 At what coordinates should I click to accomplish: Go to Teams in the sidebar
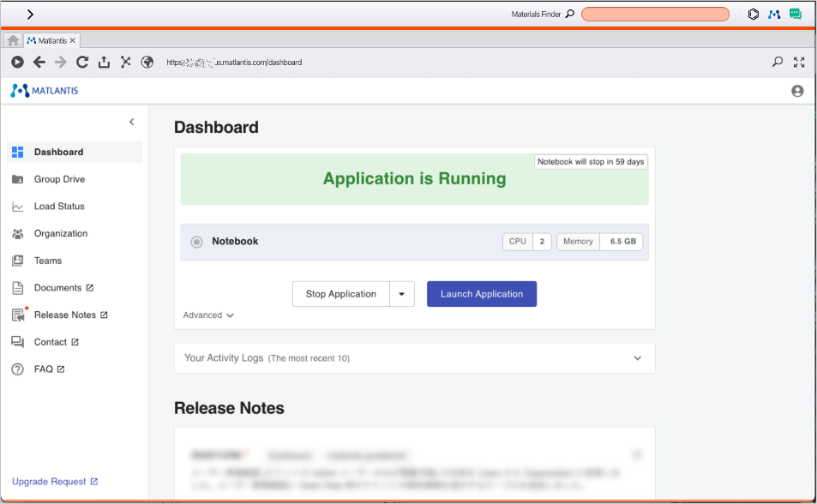pyautogui.click(x=48, y=261)
